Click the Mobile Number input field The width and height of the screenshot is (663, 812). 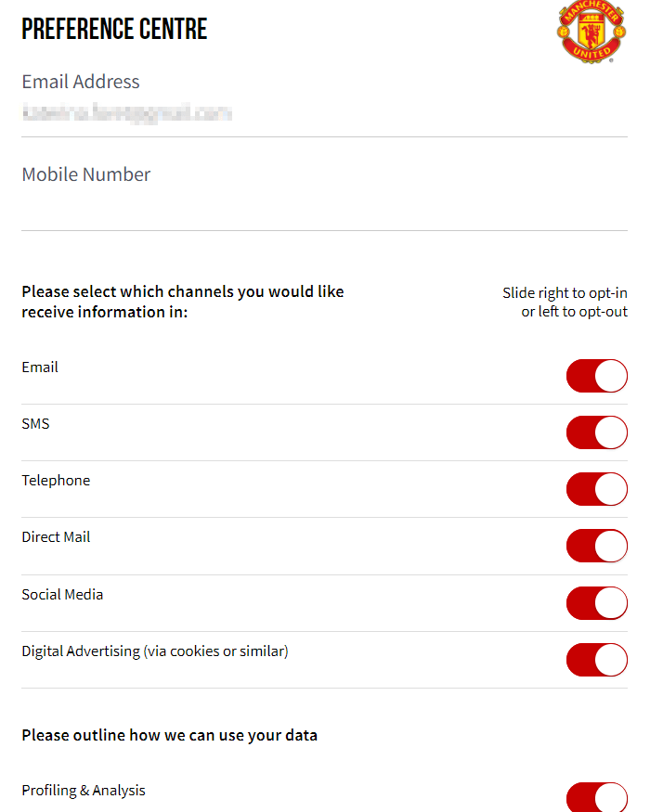(324, 209)
